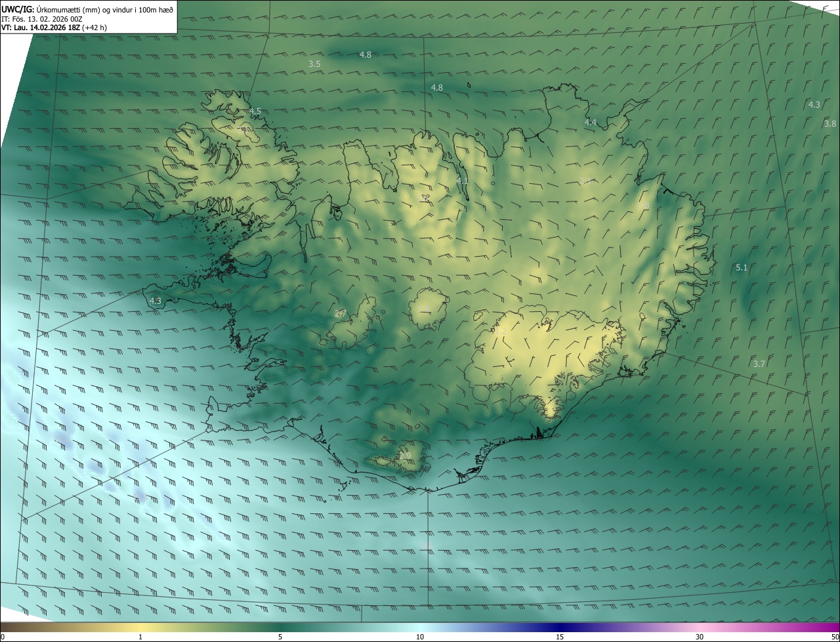Click the 3.5 value label on the map
This screenshot has height=642, width=840.
click(314, 64)
